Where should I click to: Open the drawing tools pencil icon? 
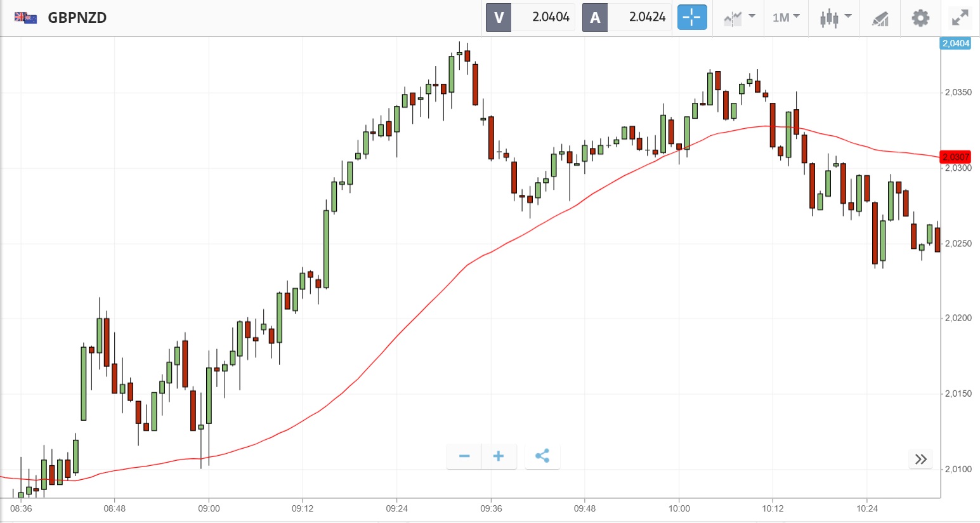[x=880, y=18]
